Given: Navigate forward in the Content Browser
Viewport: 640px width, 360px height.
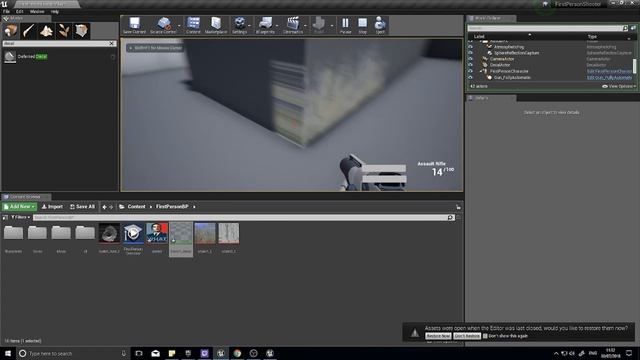Looking at the screenshot, I should pyautogui.click(x=111, y=207).
